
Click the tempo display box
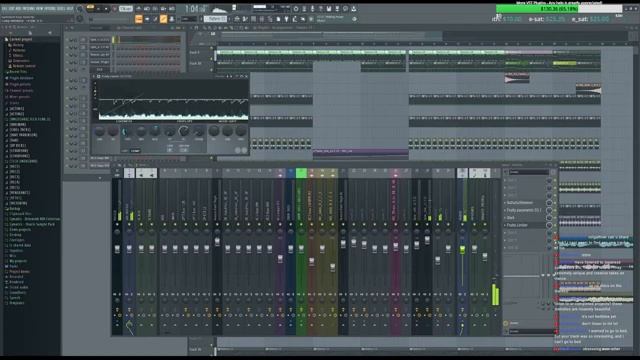point(126,9)
